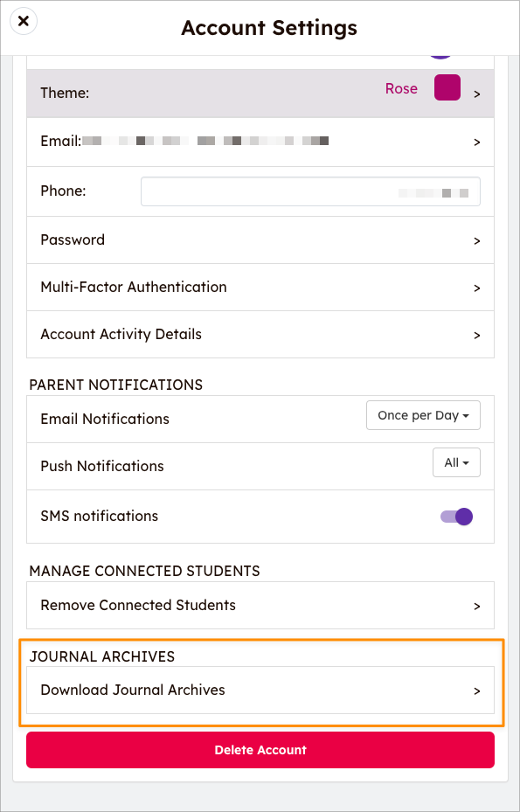Viewport: 520px width, 812px height.
Task: Click into the Phone number field
Action: tap(311, 191)
